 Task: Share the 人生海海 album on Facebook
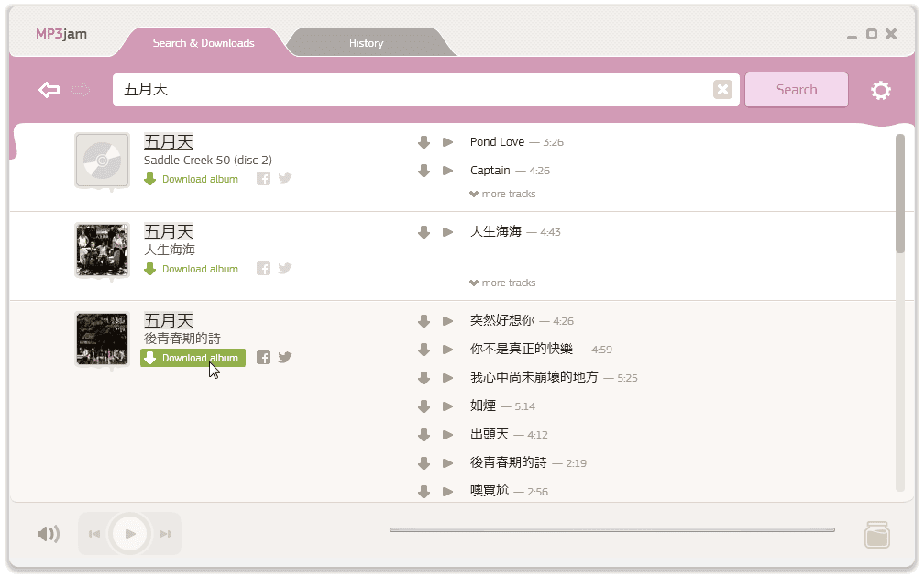click(263, 268)
